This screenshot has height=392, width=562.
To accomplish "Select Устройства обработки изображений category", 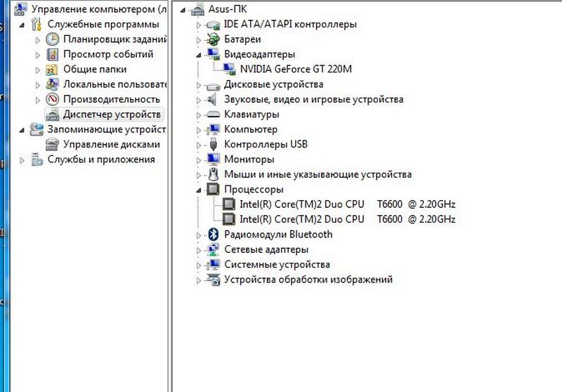I will (x=308, y=280).
